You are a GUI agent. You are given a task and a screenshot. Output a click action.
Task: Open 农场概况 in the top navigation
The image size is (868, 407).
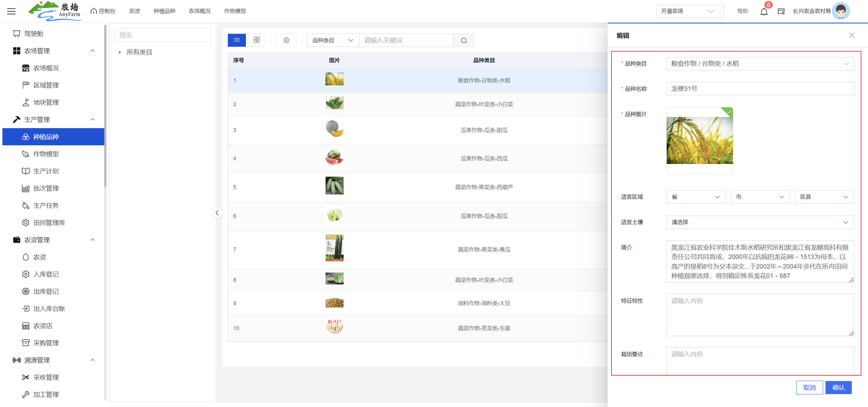(200, 11)
